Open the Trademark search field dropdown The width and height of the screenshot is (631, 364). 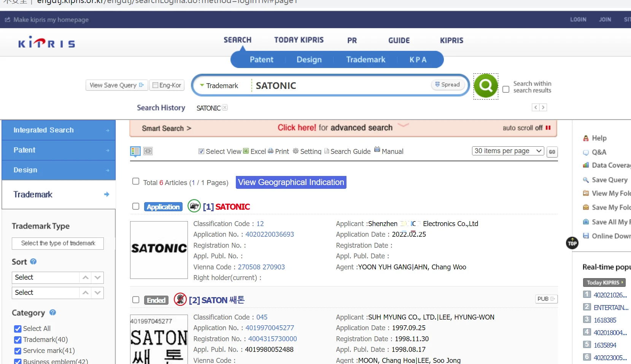(x=219, y=85)
